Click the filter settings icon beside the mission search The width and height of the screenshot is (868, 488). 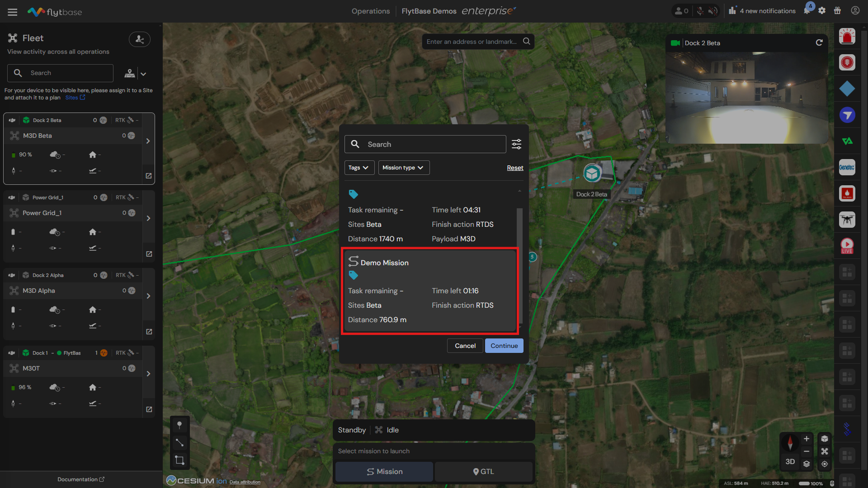point(516,144)
